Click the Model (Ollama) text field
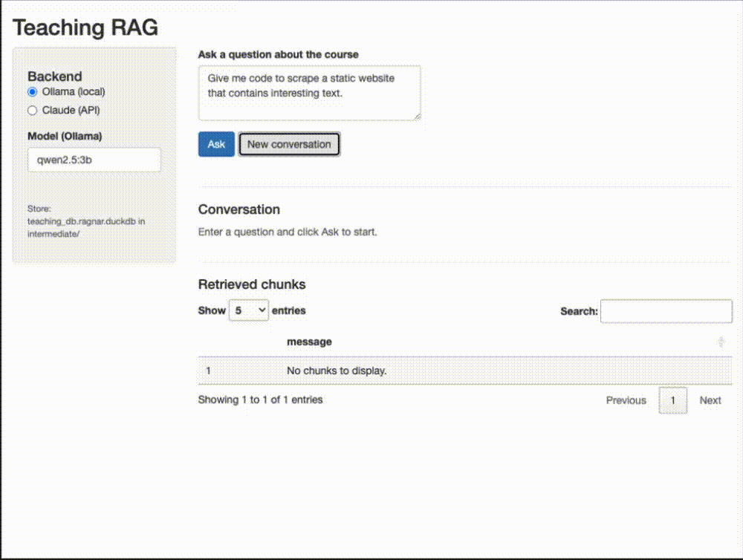The image size is (743, 560). tap(94, 160)
